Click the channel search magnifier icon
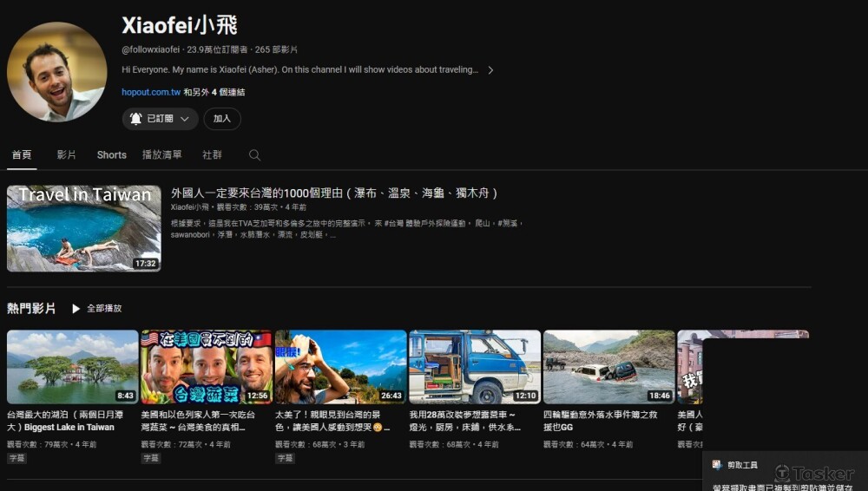The width and height of the screenshot is (868, 491). tap(254, 155)
